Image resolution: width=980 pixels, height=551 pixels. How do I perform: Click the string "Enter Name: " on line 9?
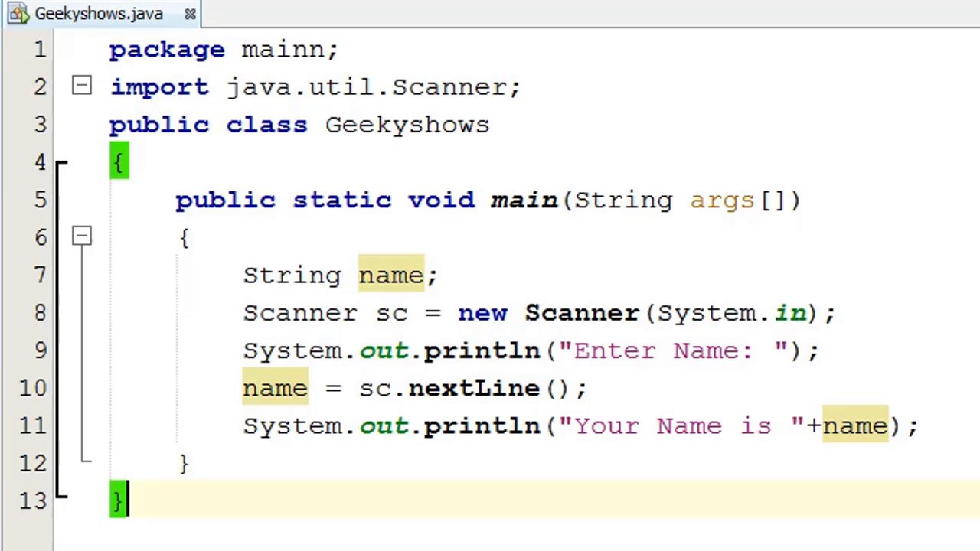tap(673, 350)
